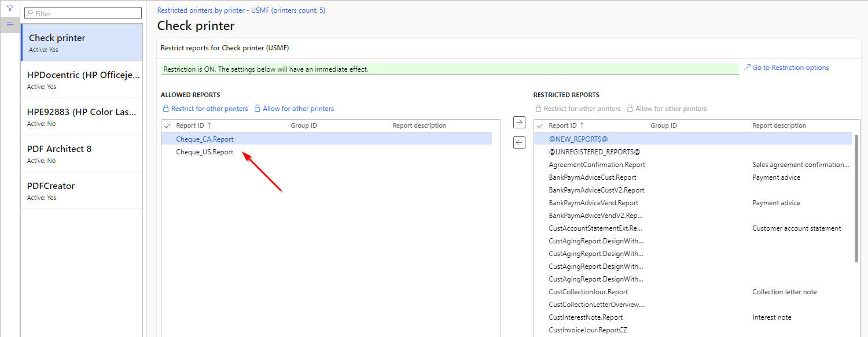
Task: Select BankPaymAdviceCustV2.Report row
Action: [x=693, y=190]
